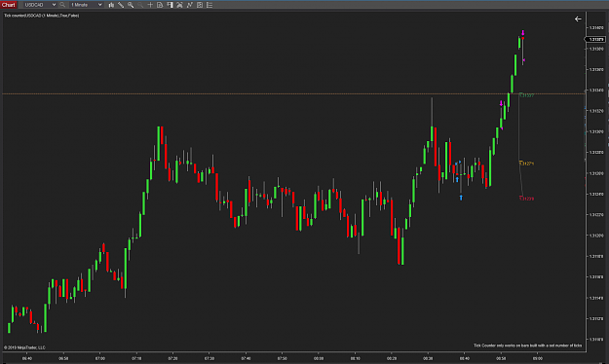Click the instrument search magnifier icon
Viewport: 609px width, 364px height.
tap(62, 5)
